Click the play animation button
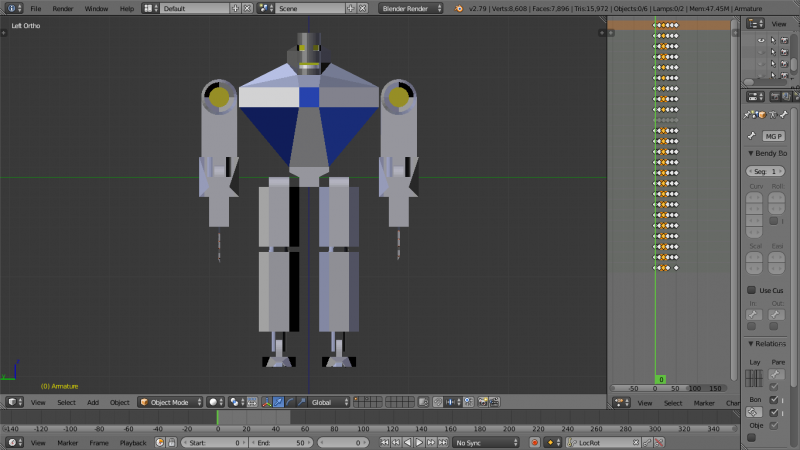800x450 pixels. pyautogui.click(x=418, y=442)
